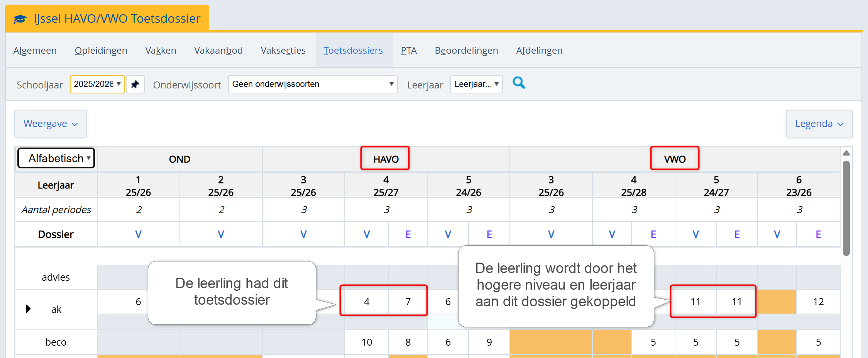Go to the Beoordelingen tab
The image size is (868, 358).
pyautogui.click(x=466, y=51)
